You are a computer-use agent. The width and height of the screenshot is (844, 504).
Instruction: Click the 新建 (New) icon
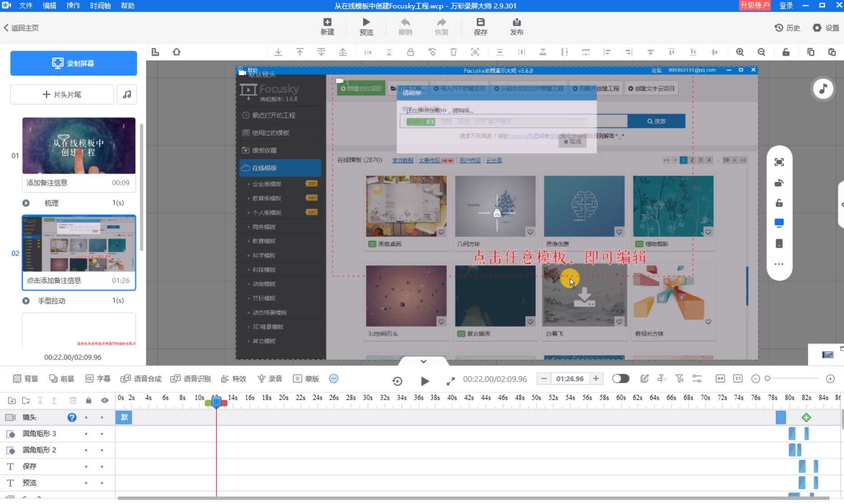pyautogui.click(x=327, y=27)
